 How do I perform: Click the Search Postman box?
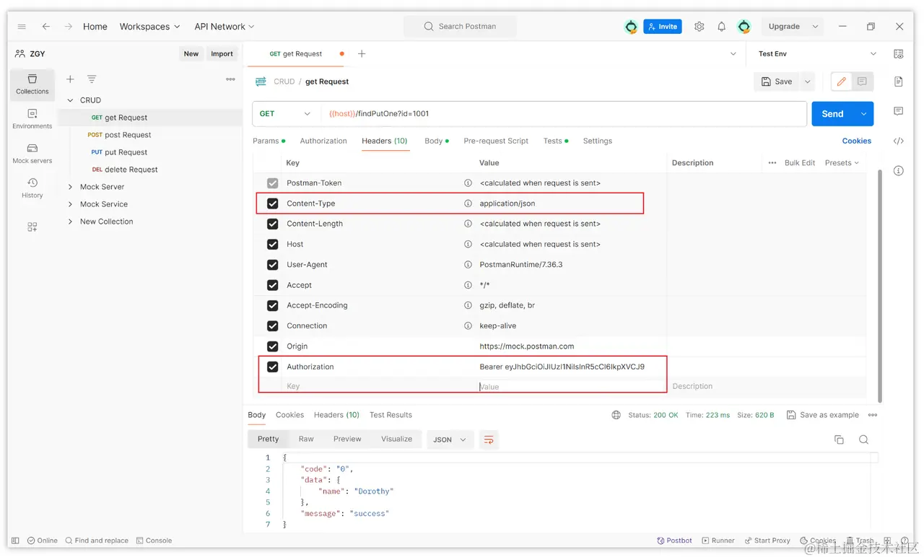pos(460,27)
